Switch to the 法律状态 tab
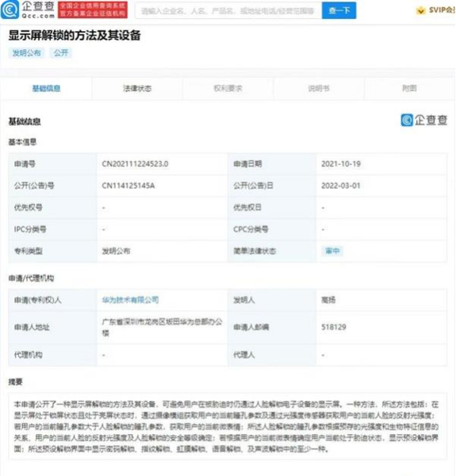Screen dimensions: 456x476 [x=137, y=88]
